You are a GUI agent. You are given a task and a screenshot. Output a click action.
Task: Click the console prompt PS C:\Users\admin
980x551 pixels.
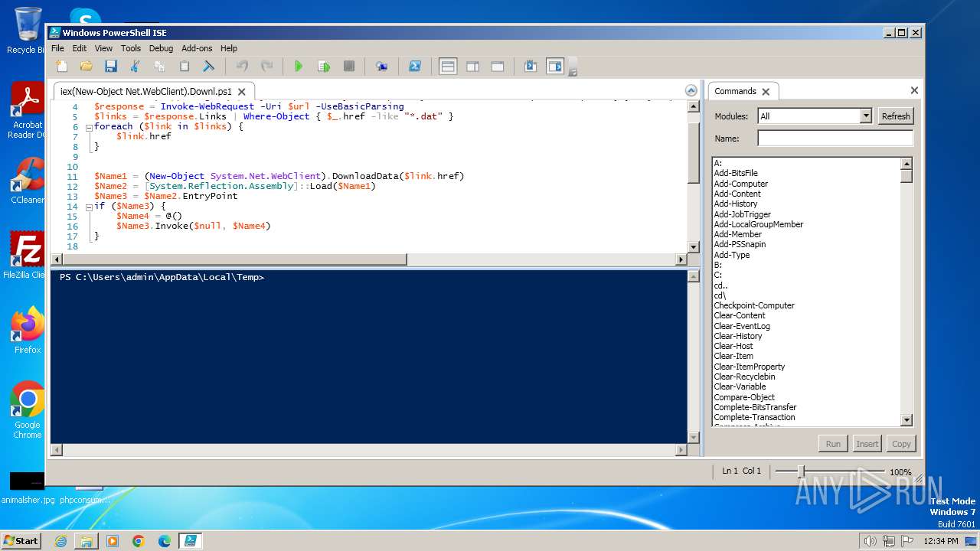[162, 277]
